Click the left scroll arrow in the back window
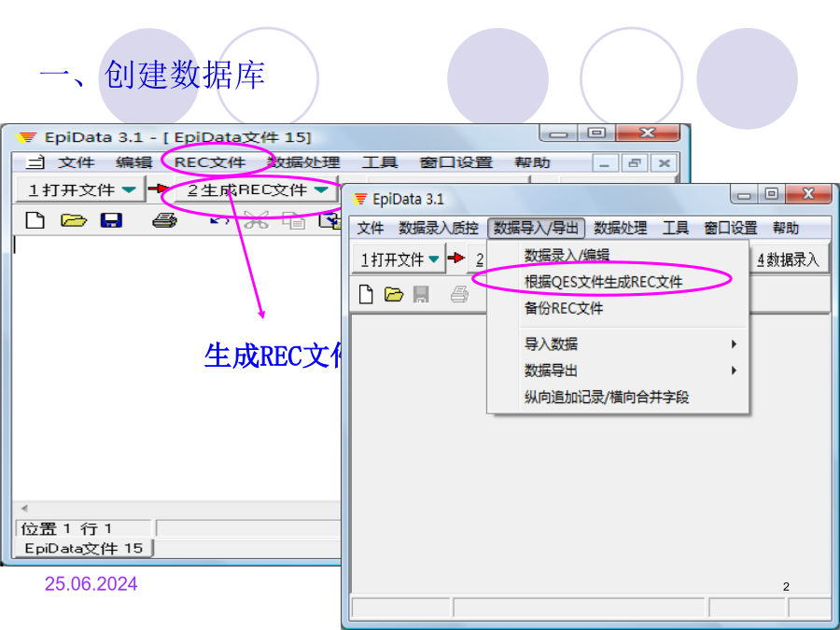This screenshot has width=840, height=630. click(24, 509)
